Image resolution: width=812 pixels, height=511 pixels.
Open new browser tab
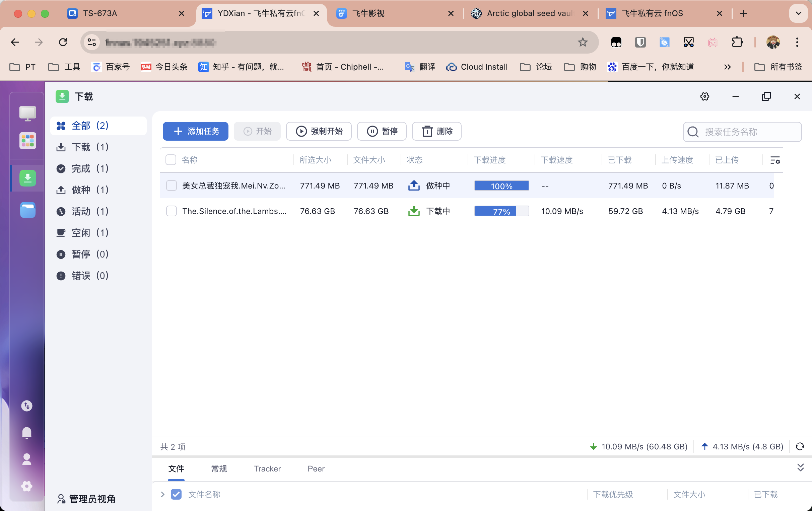click(744, 13)
